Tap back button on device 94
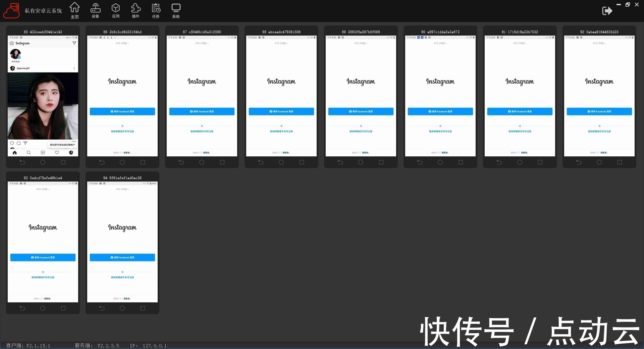This screenshot has height=349, width=644. 102,308
